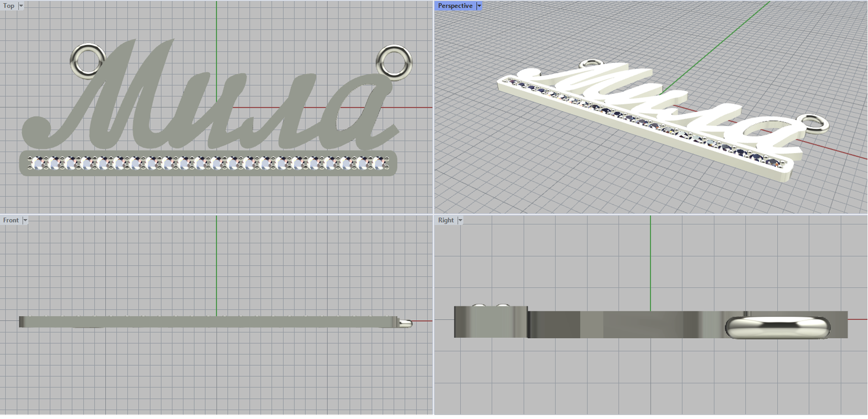This screenshot has height=419, width=868.
Task: Select the jump ring in Right view
Action: (777, 327)
